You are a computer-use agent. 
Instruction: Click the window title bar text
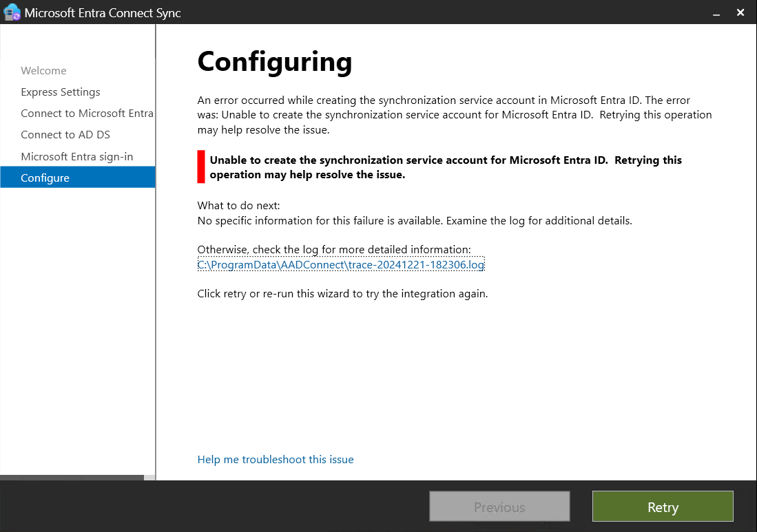point(103,12)
